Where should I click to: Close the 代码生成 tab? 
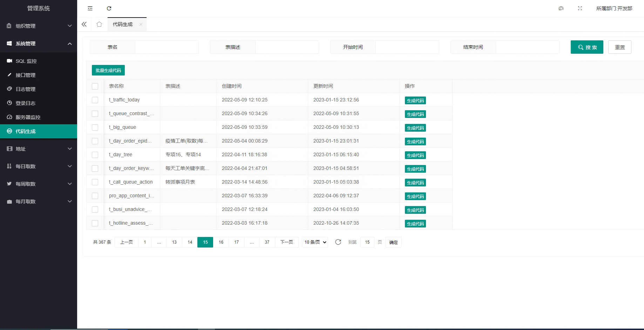pyautogui.click(x=141, y=24)
